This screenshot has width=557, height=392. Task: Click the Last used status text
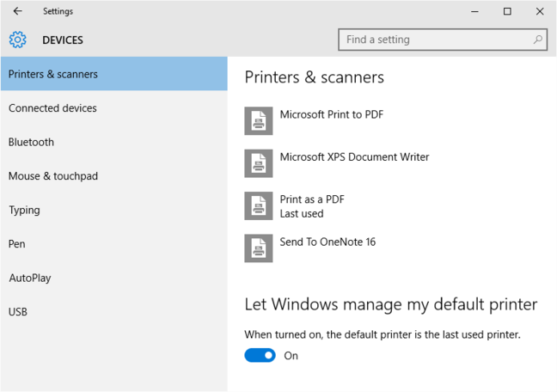point(302,213)
